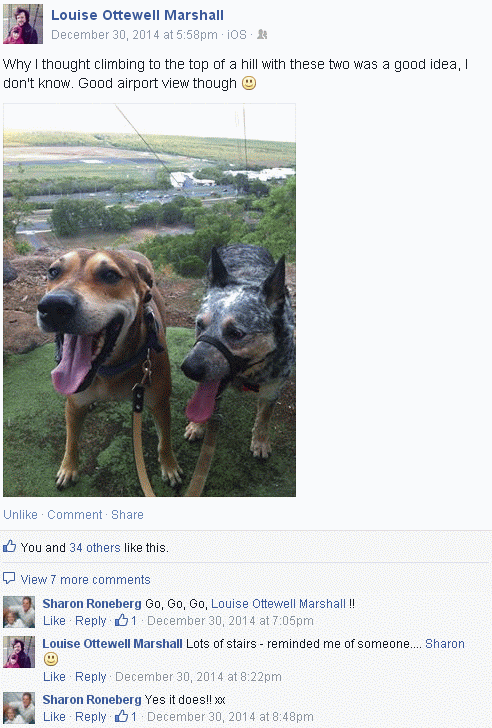492x728 pixels.
Task: Open the 34 others likes list
Action: [x=95, y=547]
